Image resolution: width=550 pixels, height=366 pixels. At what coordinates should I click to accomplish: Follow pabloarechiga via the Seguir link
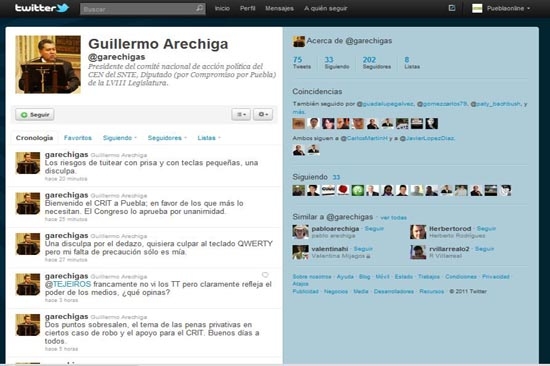click(x=374, y=228)
